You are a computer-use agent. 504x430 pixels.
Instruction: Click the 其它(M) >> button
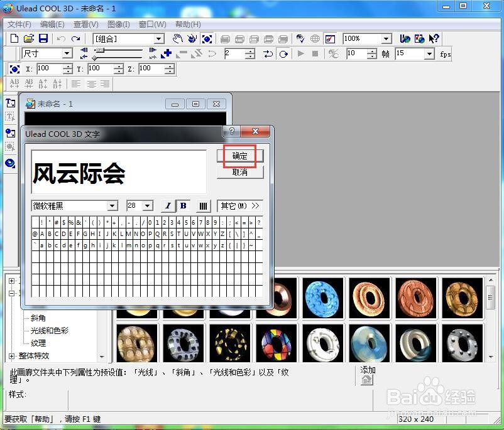(240, 206)
